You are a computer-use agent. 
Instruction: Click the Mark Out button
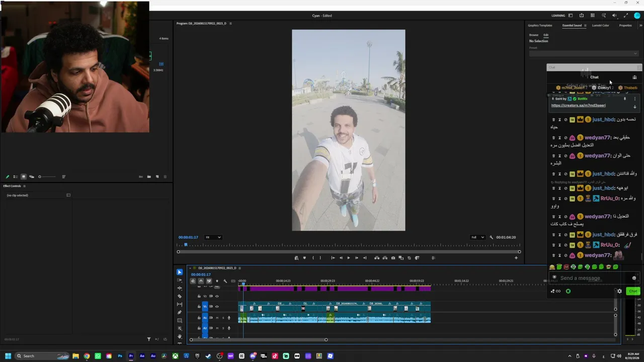(x=320, y=258)
